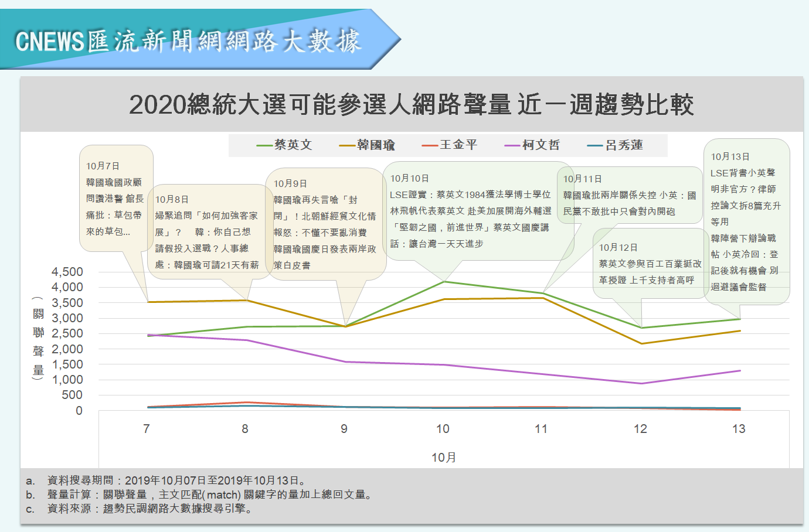The width and height of the screenshot is (809, 532).
Task: Click footnote c about 資料來源
Action: [x=140, y=509]
